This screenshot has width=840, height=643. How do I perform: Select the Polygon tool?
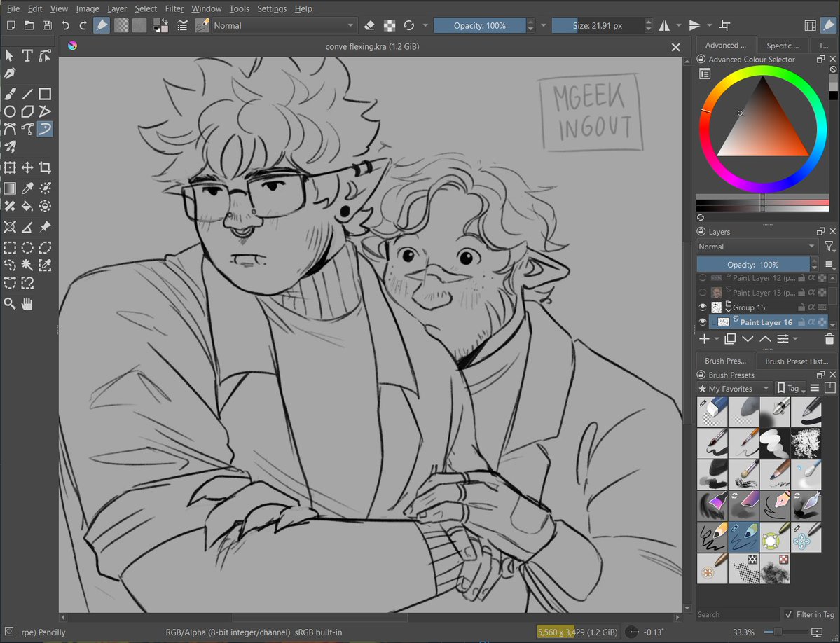point(27,111)
